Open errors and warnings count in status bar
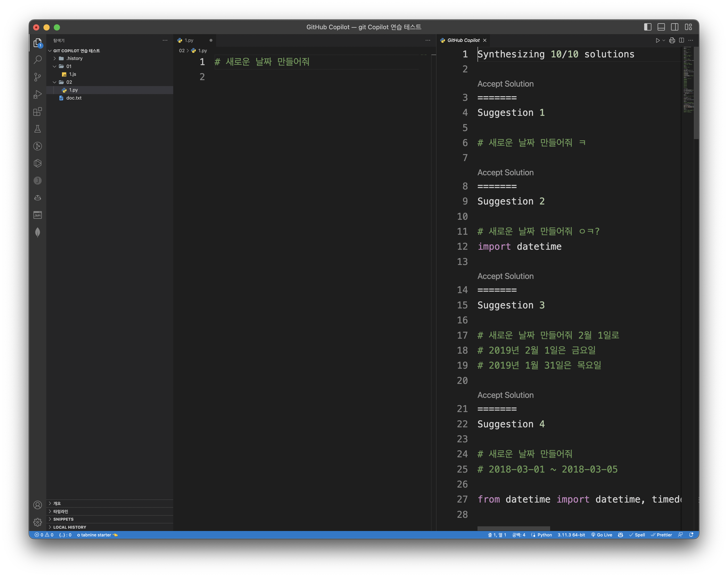This screenshot has height=577, width=728. click(x=44, y=535)
